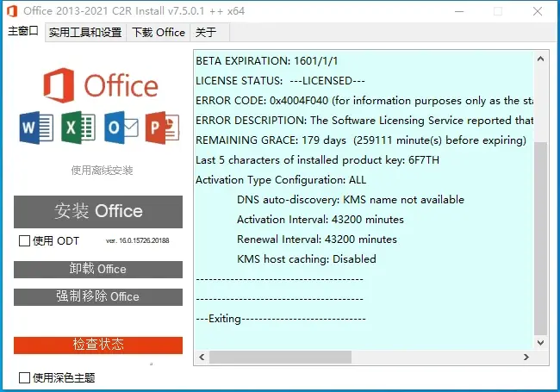The height and width of the screenshot is (392, 560).
Task: Click the horizontal scroll left arrow
Action: [x=202, y=357]
